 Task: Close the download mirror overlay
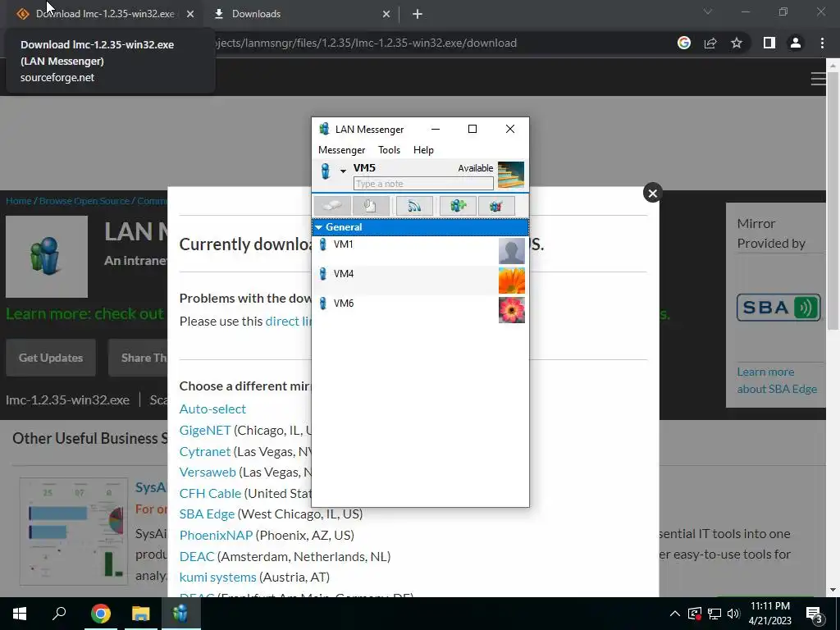pyautogui.click(x=652, y=193)
